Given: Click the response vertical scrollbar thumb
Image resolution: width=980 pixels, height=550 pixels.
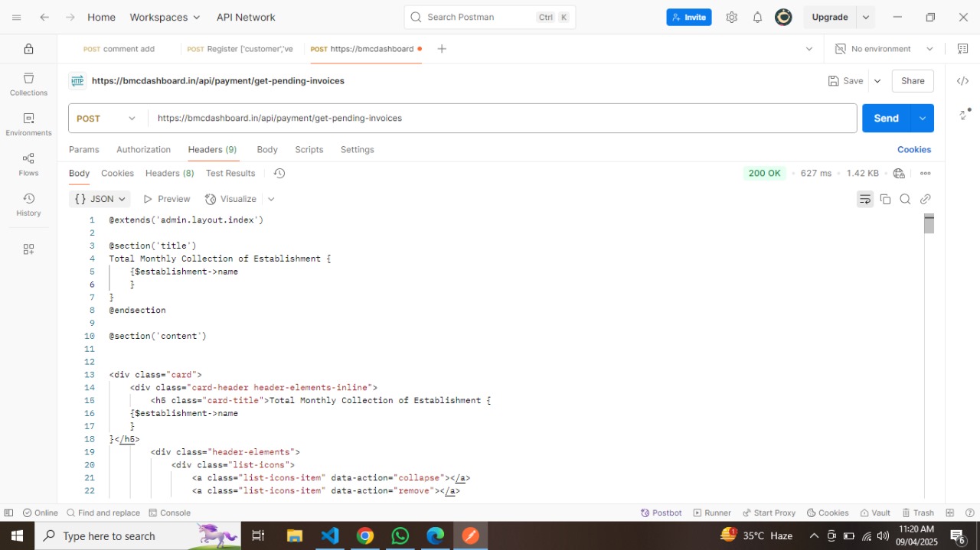Looking at the screenshot, I should [x=929, y=224].
